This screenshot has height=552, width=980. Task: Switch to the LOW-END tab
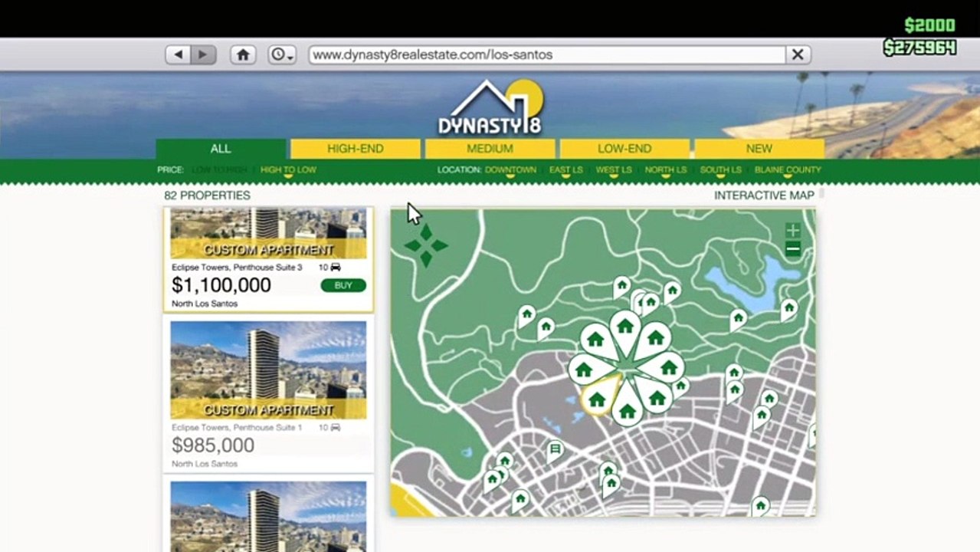click(x=624, y=149)
